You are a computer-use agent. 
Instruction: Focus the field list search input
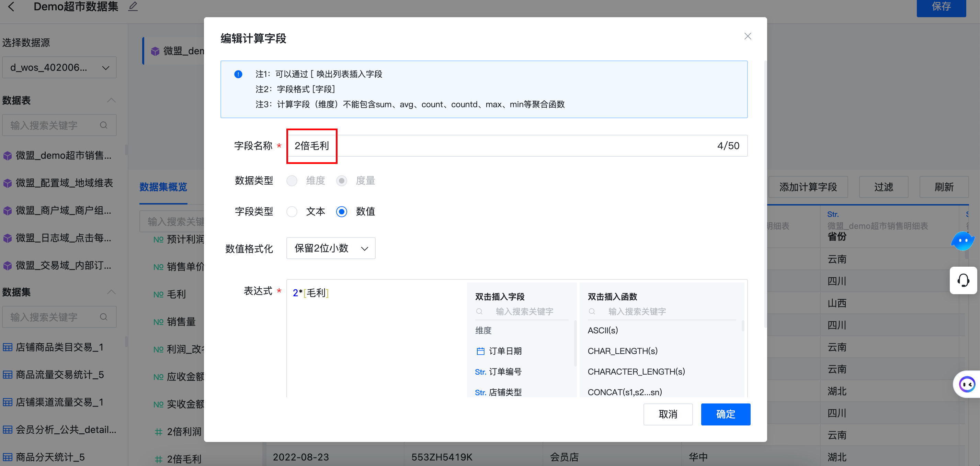[x=522, y=311]
